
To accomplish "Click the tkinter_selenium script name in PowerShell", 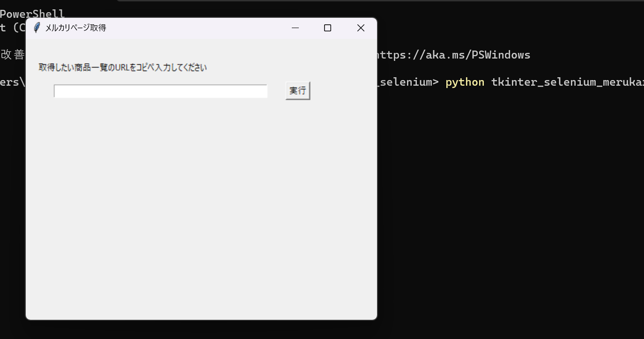I will click(567, 82).
